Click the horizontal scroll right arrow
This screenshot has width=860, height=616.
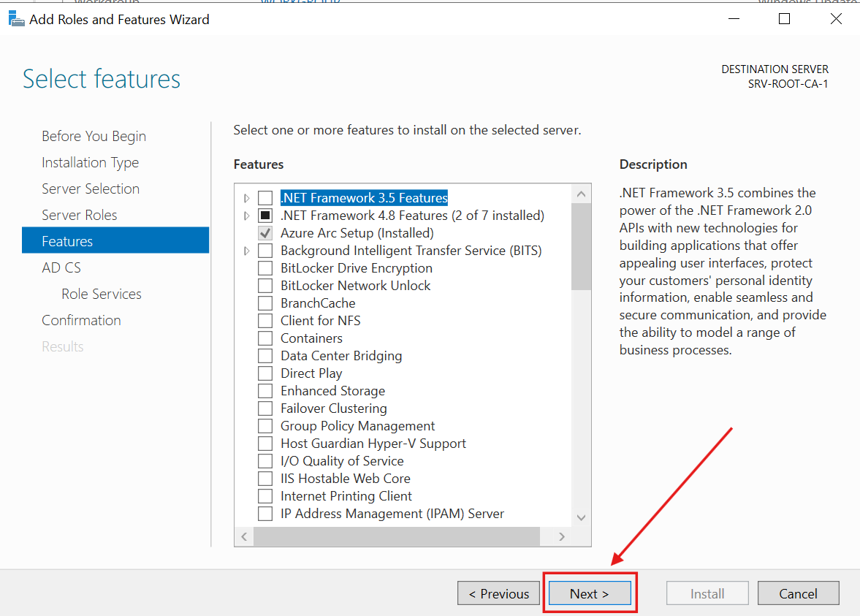click(561, 536)
